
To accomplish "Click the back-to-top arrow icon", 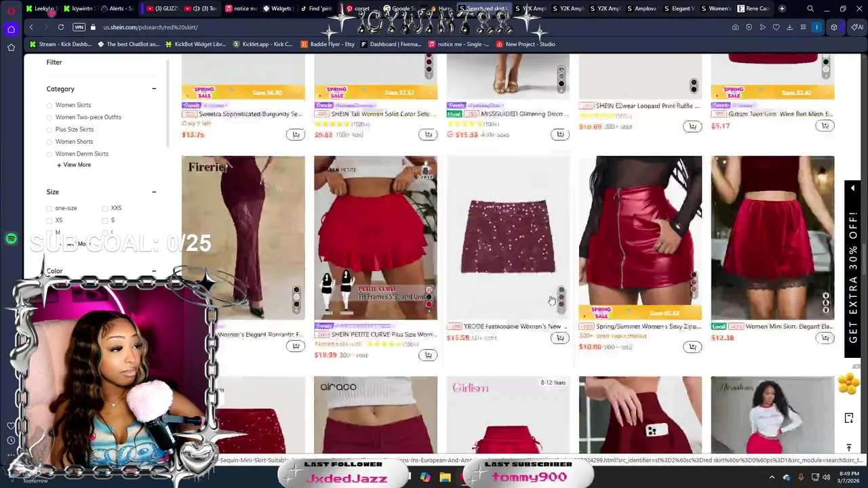I will pyautogui.click(x=848, y=447).
